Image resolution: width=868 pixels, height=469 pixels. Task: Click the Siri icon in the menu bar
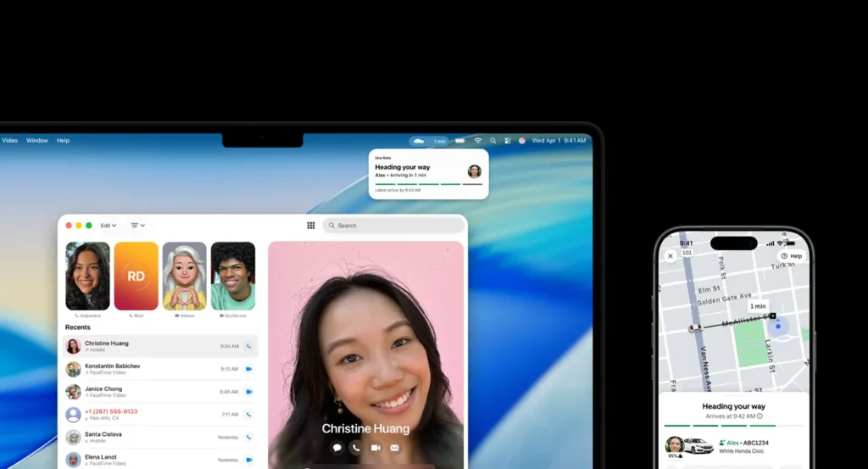pos(521,141)
